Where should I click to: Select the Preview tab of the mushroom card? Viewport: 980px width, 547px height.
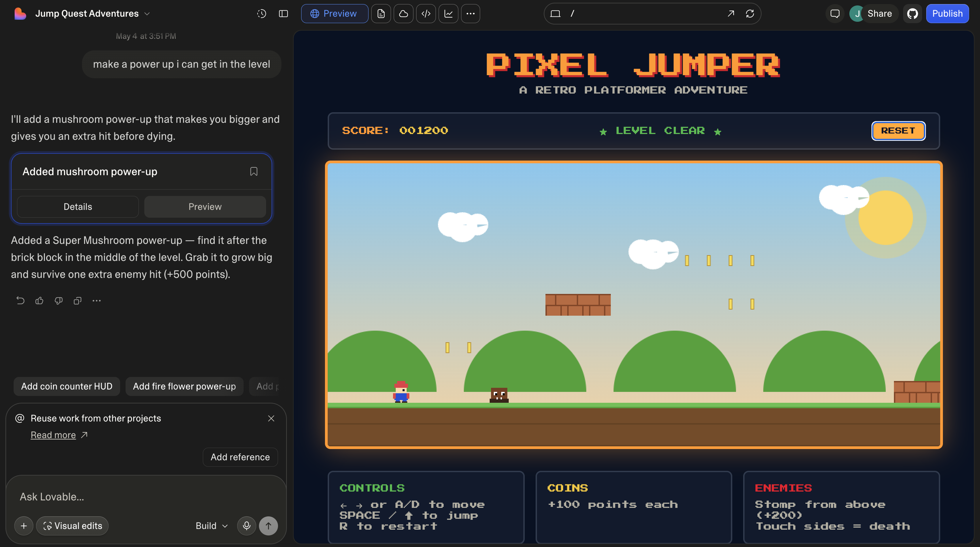[x=205, y=206]
